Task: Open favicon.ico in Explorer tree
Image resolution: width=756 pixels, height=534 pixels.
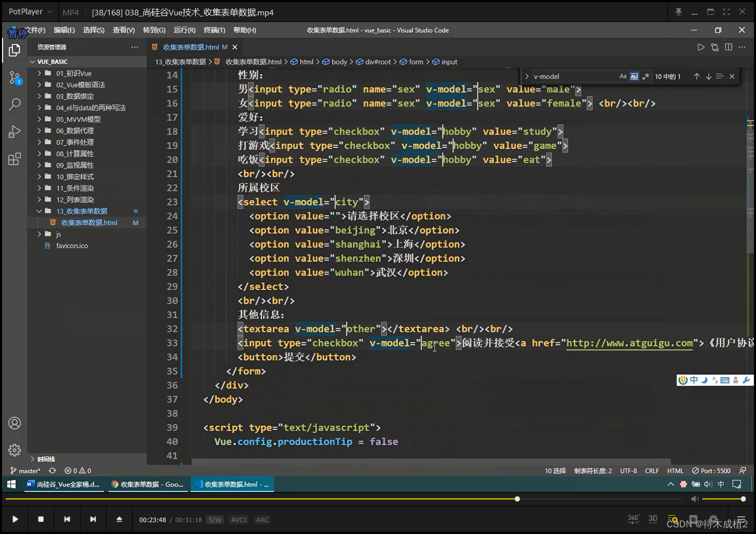Action: pyautogui.click(x=72, y=245)
